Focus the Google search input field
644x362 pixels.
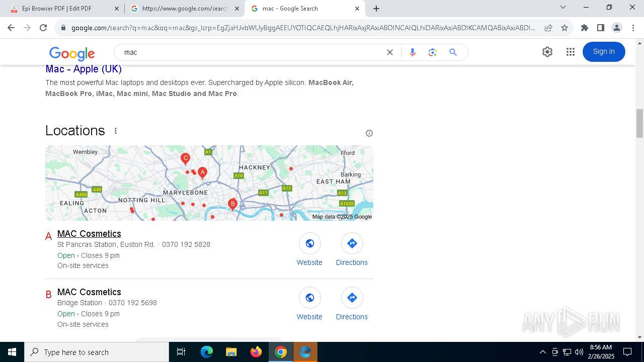click(252, 52)
